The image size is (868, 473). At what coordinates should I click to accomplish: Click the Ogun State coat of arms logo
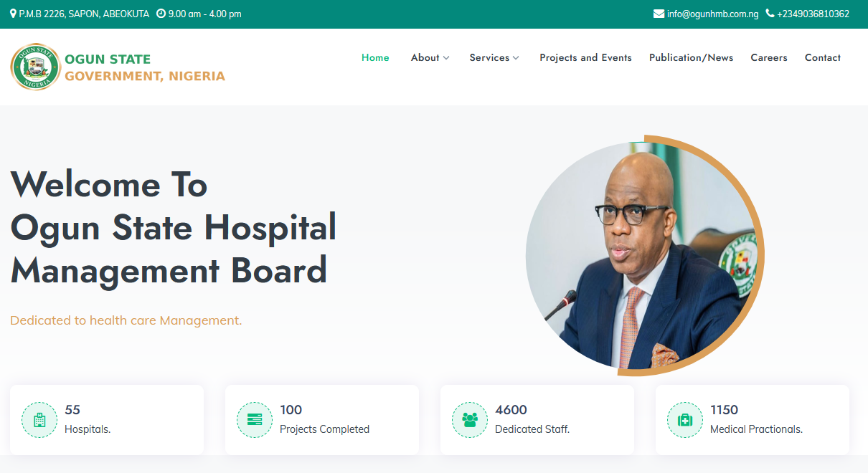click(x=36, y=67)
